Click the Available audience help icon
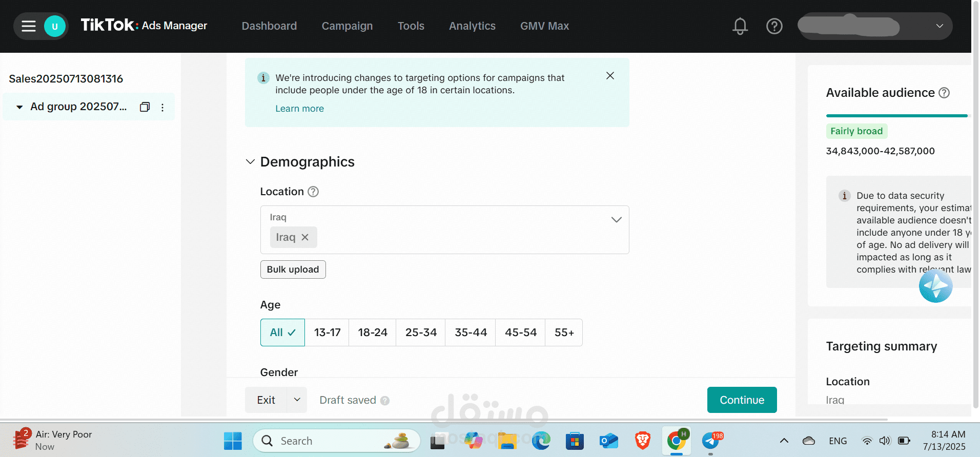Screen dimensions: 980x457 point(944,93)
